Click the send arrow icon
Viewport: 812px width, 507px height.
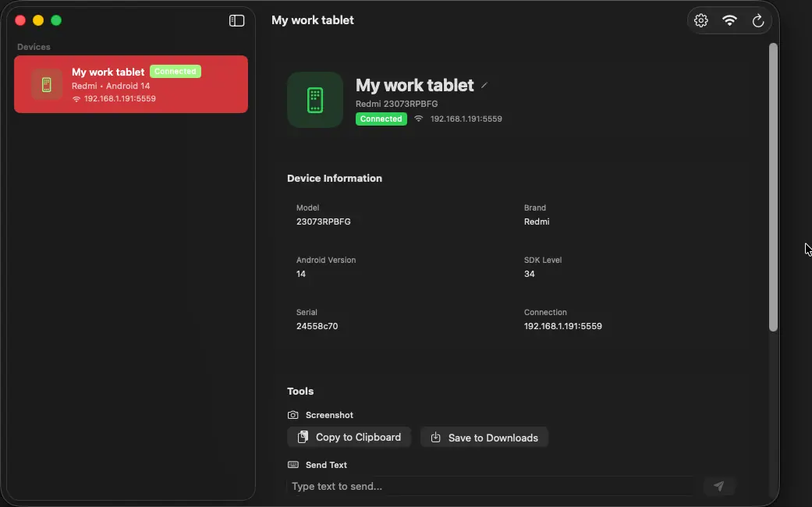718,486
